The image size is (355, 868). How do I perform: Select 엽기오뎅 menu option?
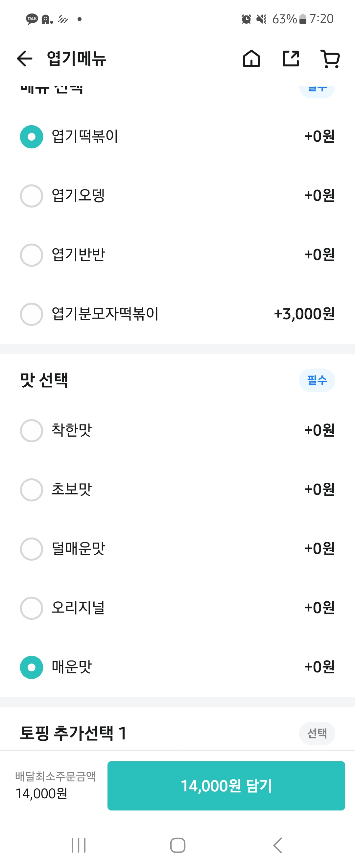(x=31, y=196)
